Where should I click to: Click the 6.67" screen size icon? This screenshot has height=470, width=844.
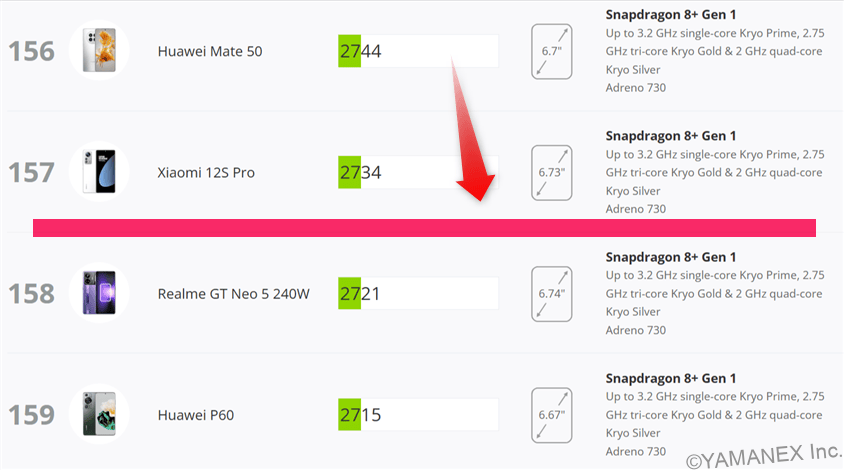tap(551, 414)
